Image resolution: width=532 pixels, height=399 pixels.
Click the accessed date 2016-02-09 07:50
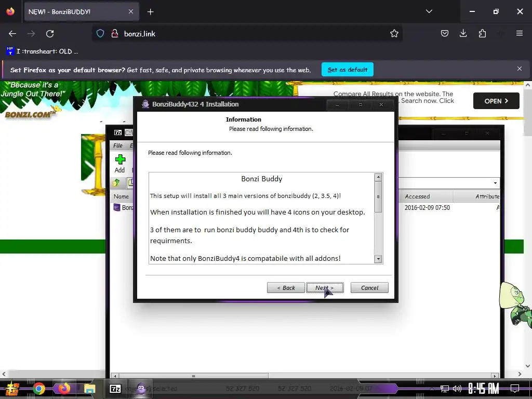click(427, 207)
